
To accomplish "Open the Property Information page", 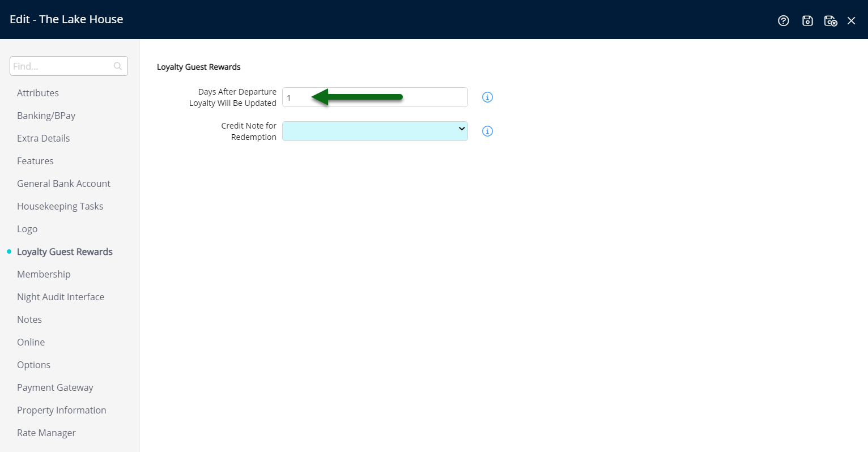I will click(x=61, y=410).
